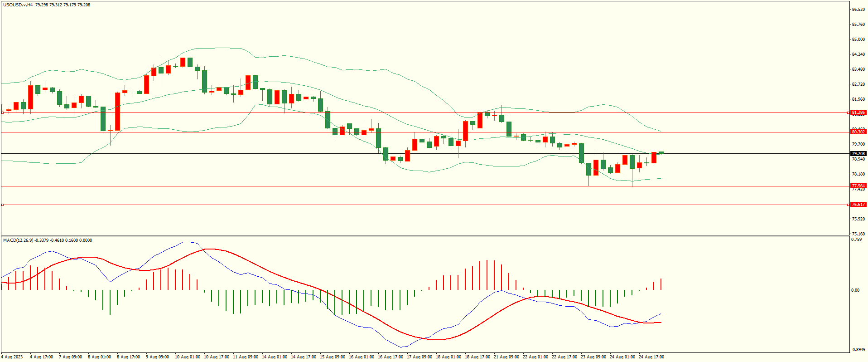Grab left handle of the 81.286 horizontal line
This screenshot has height=362, width=868.
[x=2, y=113]
